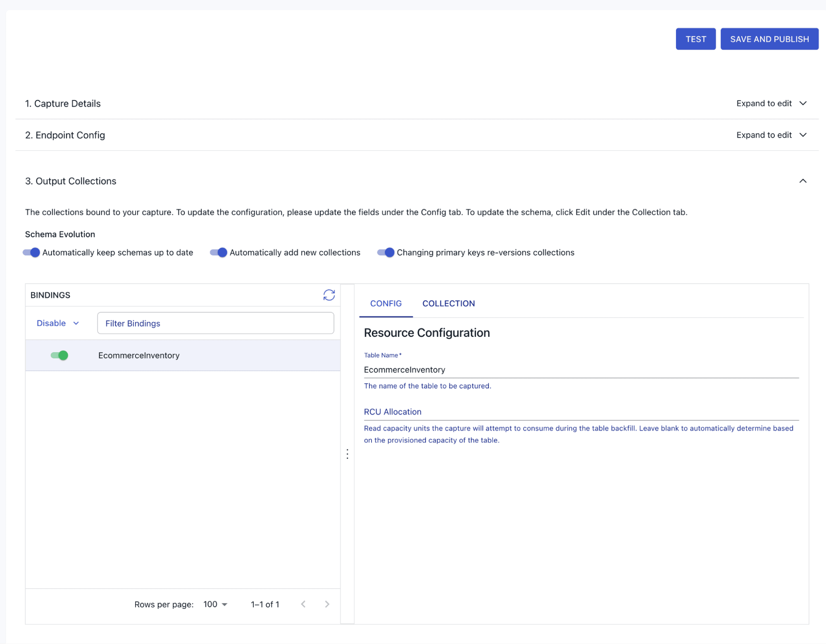826x644 pixels.
Task: Select the CONFIG tab
Action: (386, 303)
